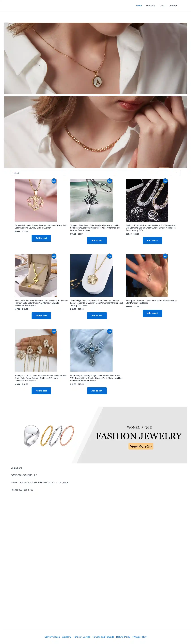Click the Sale badge on wings cross necklace
Viewport: 191px width, 644px height.
pyautogui.click(x=109, y=331)
